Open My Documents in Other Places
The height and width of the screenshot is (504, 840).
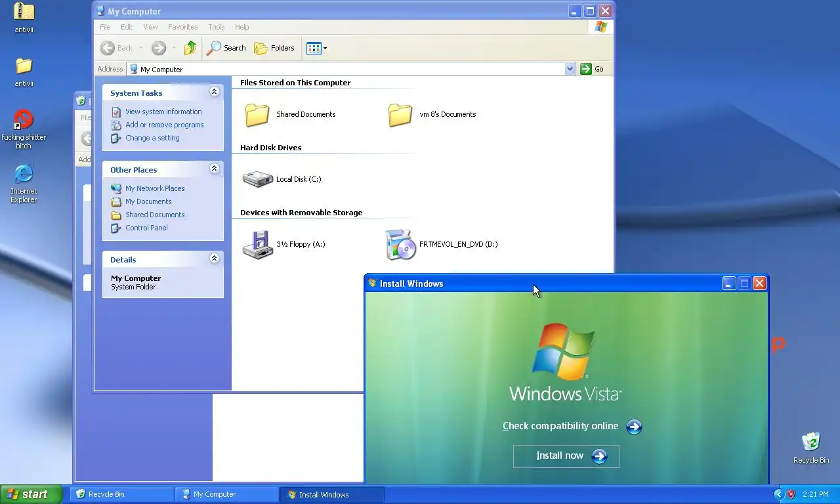point(148,201)
